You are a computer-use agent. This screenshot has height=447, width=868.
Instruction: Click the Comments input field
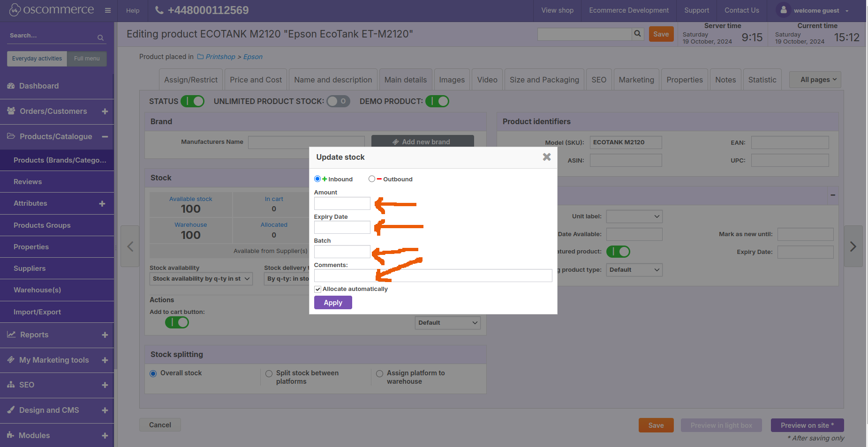coord(433,276)
